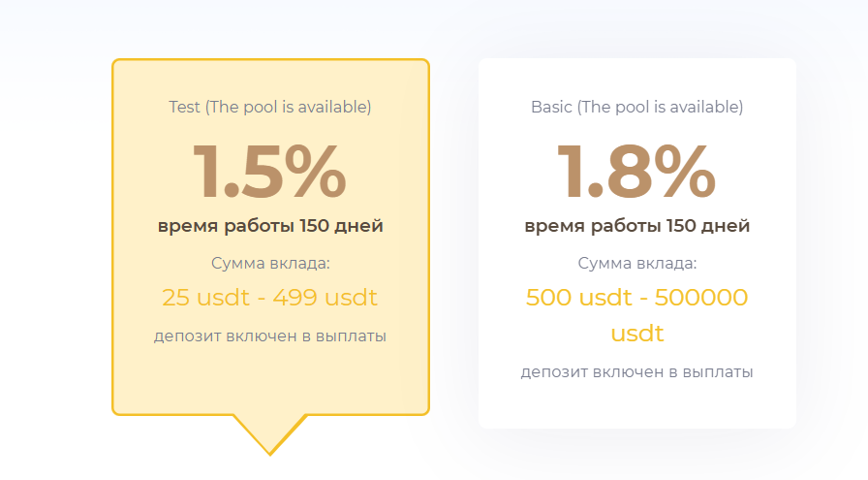Click 'время работы 150 дней' in Test card
868x480 pixels.
coord(270,226)
